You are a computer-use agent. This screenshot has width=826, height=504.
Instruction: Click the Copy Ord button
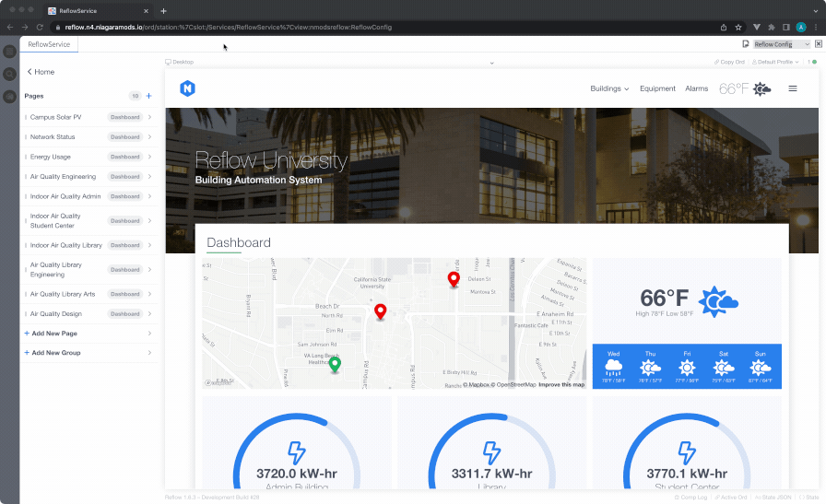pos(729,62)
